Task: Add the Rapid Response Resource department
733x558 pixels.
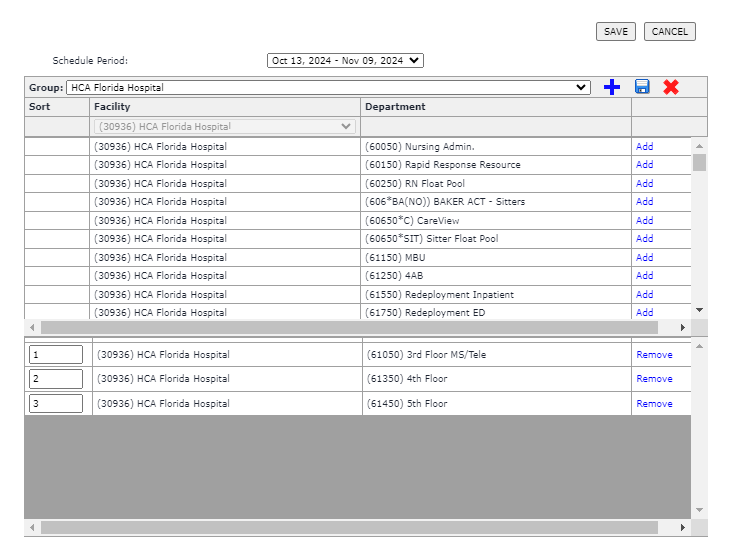Action: coord(644,165)
